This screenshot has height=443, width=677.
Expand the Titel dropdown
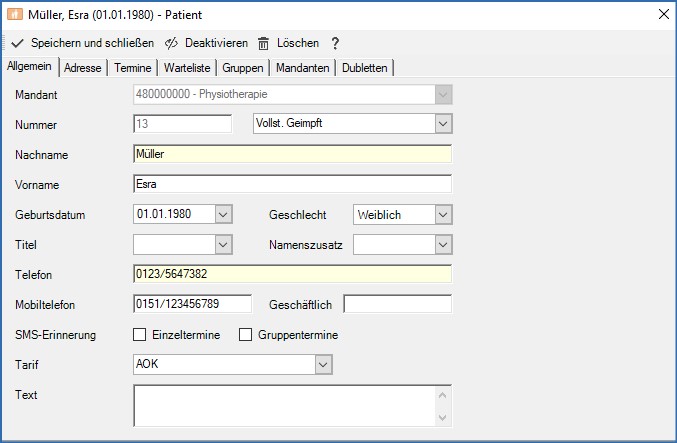pos(223,244)
